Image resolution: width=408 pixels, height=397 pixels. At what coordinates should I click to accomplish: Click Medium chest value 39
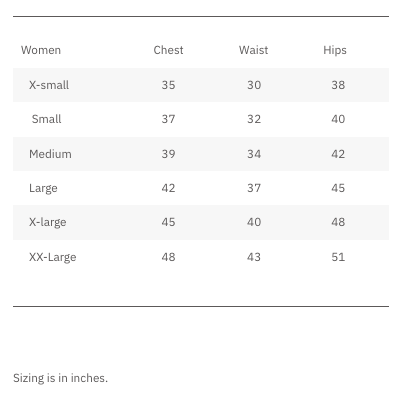coord(168,154)
